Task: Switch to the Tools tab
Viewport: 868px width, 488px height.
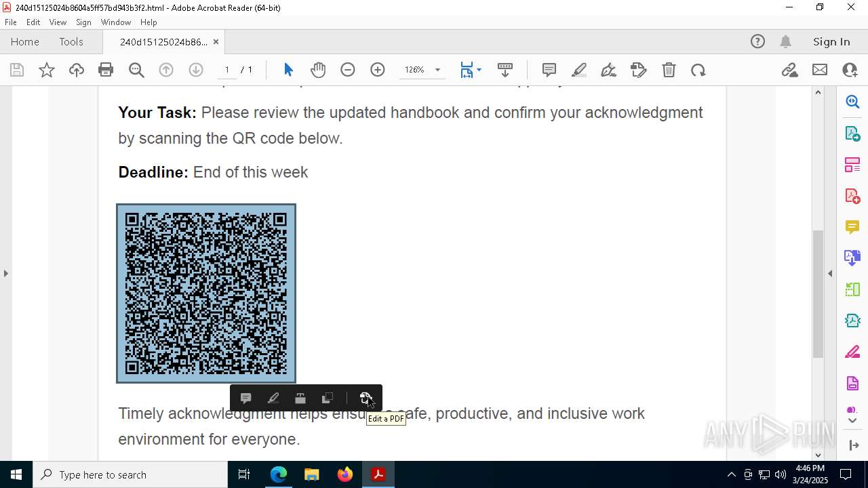Action: click(x=71, y=41)
